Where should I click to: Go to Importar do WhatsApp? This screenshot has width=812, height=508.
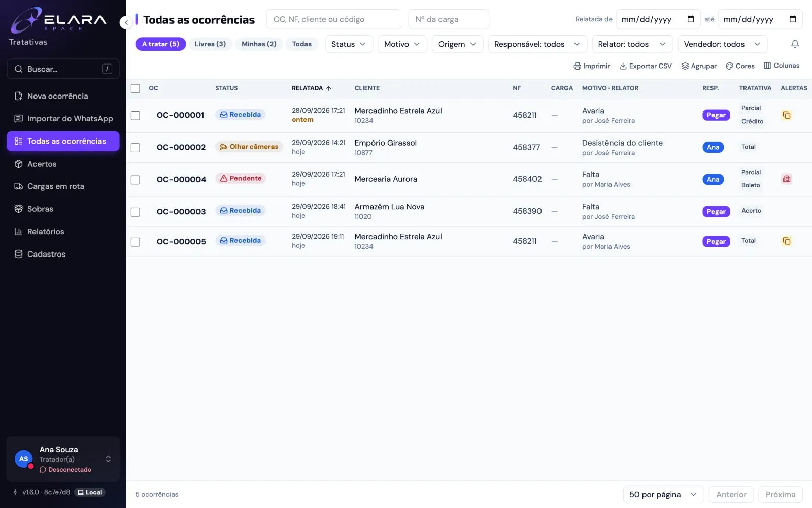(x=63, y=119)
